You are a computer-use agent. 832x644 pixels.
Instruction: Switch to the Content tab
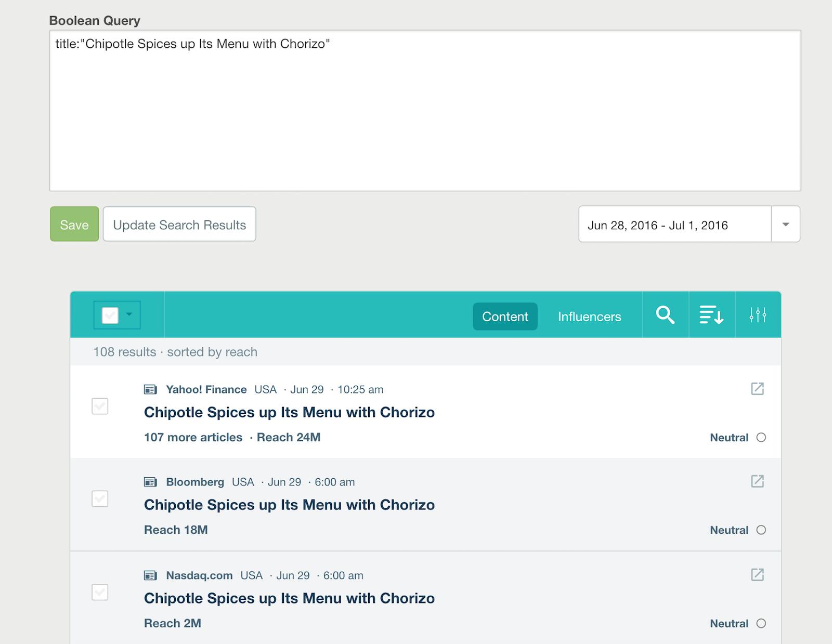coord(505,317)
